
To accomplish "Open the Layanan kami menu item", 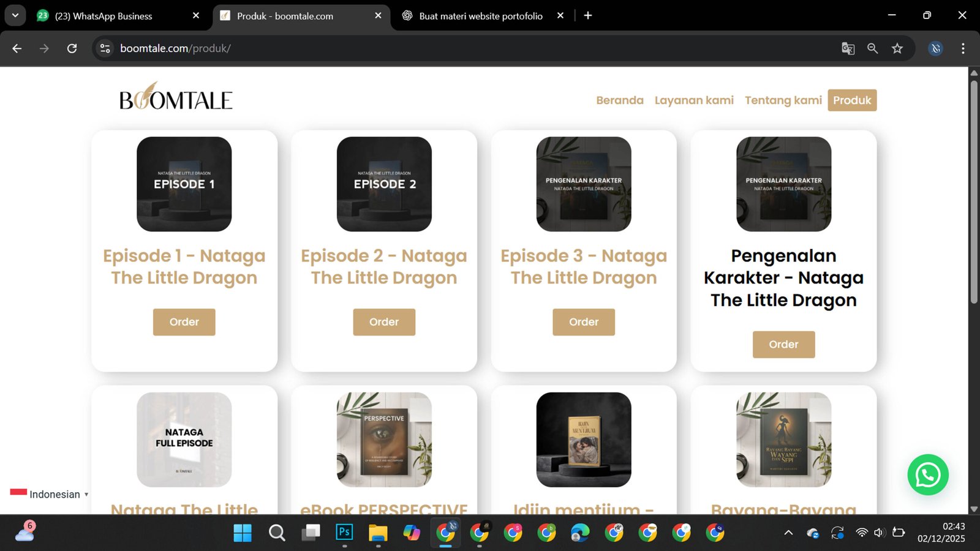I will [693, 100].
